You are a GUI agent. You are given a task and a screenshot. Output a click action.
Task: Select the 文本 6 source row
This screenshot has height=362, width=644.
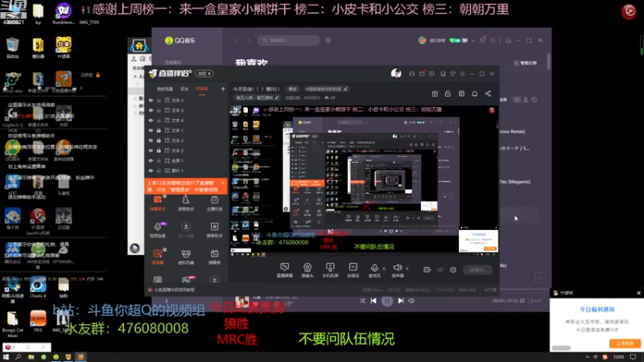(186, 110)
